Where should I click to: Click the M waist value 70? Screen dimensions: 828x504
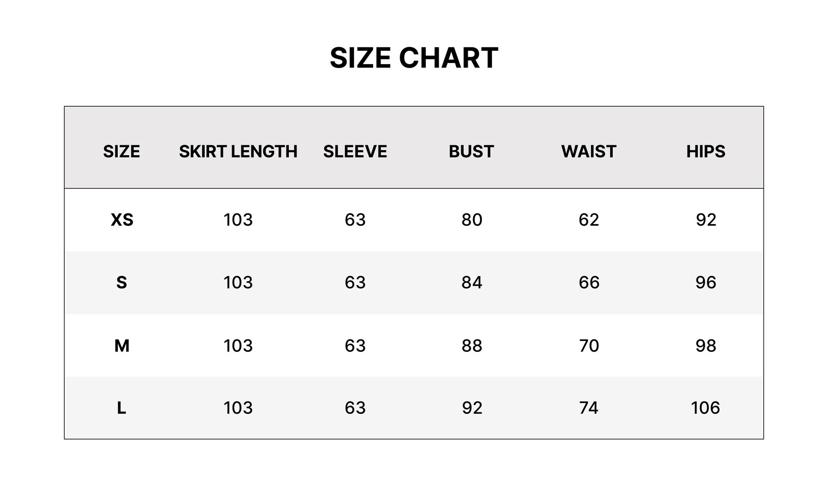[589, 346]
